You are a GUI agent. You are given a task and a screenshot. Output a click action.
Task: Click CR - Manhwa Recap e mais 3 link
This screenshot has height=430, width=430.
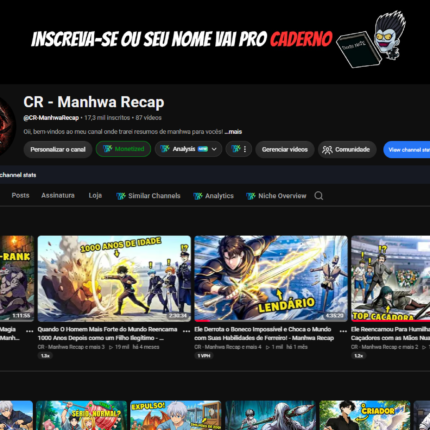tap(71, 347)
